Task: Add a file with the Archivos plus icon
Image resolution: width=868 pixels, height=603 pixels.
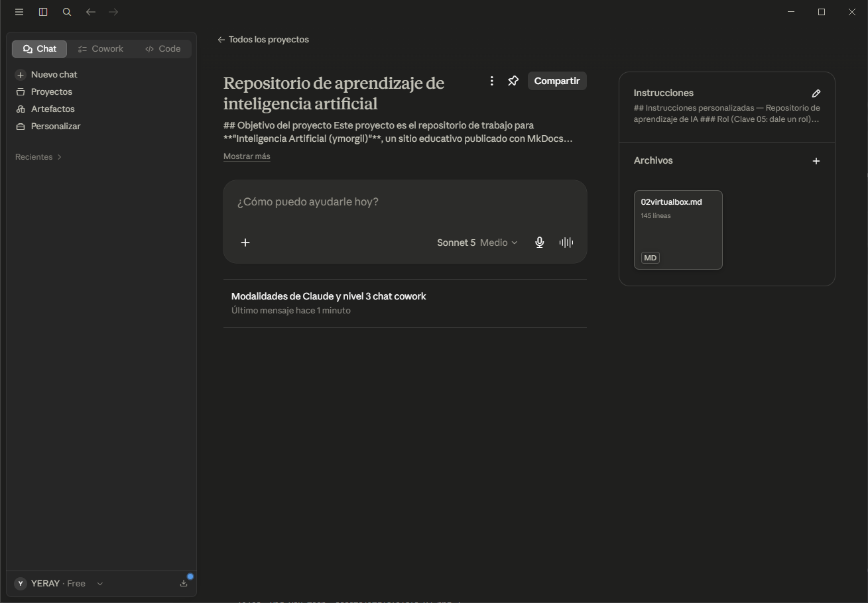Action: [x=816, y=161]
